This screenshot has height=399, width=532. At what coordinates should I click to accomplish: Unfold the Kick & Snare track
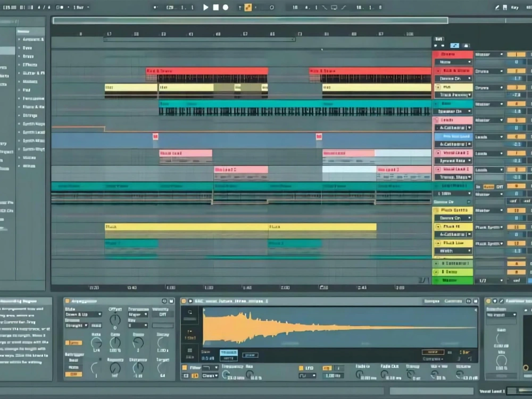pyautogui.click(x=438, y=71)
